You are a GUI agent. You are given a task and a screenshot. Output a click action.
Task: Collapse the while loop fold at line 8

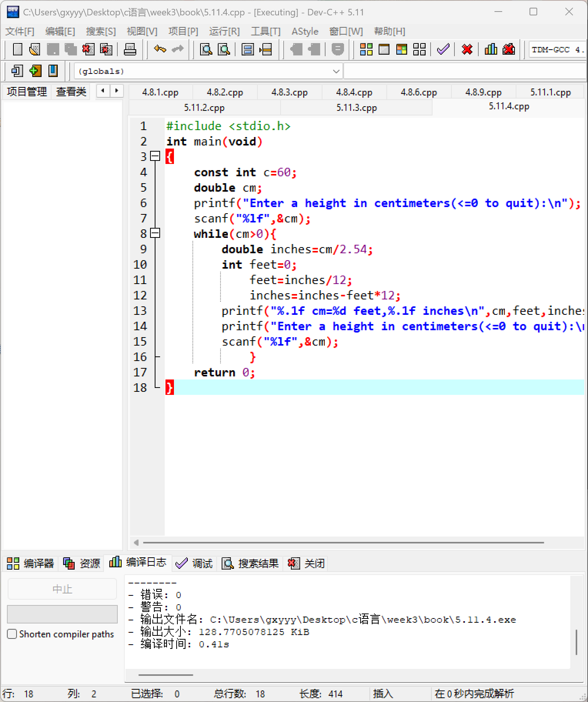155,233
